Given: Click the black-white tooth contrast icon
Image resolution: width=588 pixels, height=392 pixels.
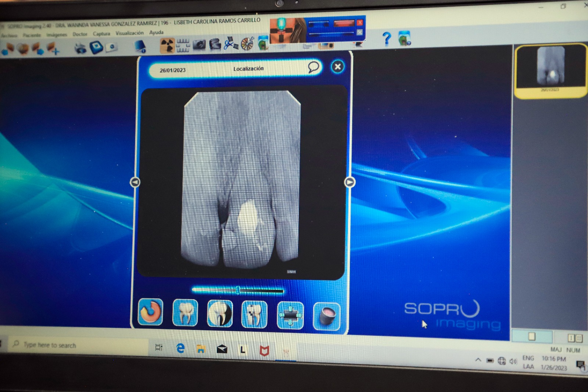Looking at the screenshot, I should [220, 314].
